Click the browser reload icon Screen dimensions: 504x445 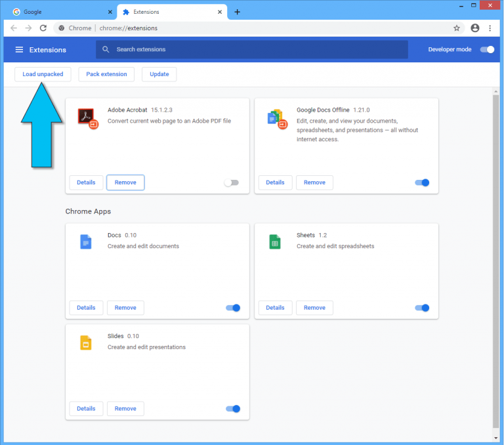43,28
